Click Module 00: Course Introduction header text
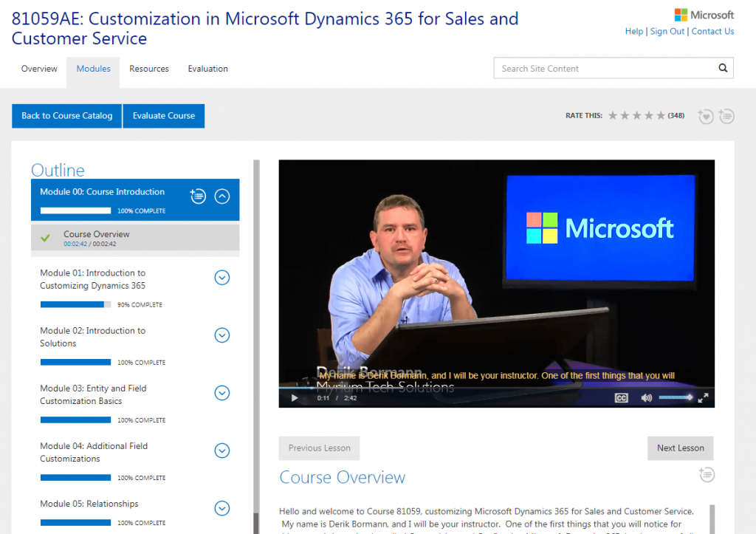The image size is (756, 534). pyautogui.click(x=102, y=192)
